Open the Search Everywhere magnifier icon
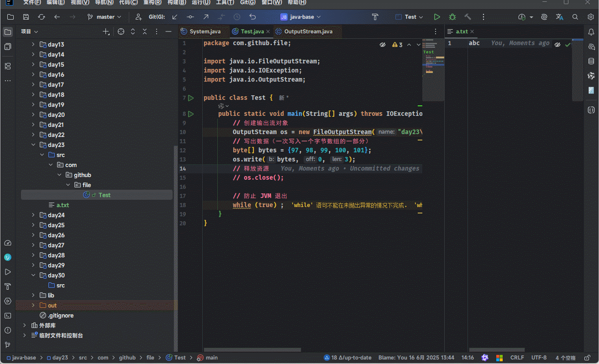The image size is (599, 364). [x=575, y=17]
